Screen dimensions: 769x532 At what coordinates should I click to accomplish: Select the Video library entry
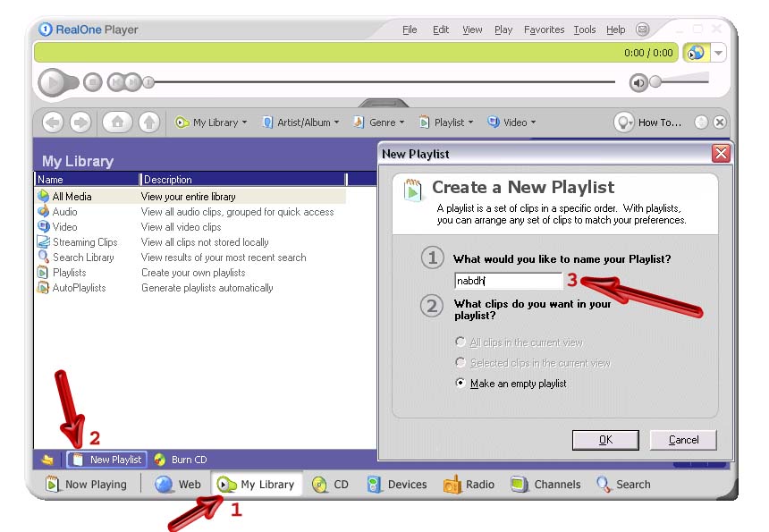click(190, 227)
